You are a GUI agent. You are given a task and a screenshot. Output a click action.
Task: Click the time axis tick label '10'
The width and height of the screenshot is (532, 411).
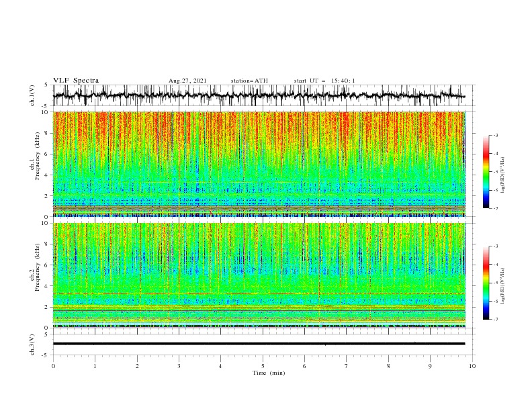pyautogui.click(x=472, y=366)
